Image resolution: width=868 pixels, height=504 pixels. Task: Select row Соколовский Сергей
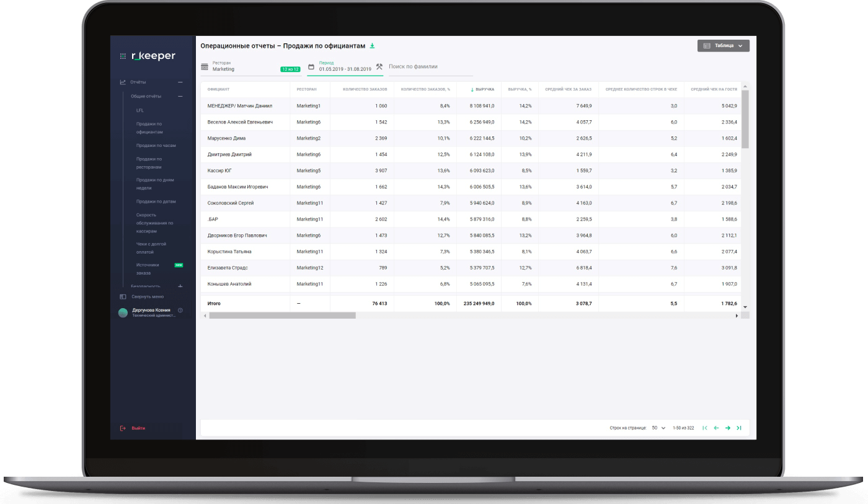click(x=470, y=203)
